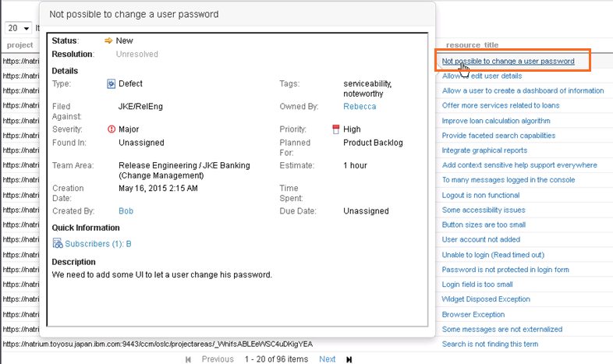Viewport: 613px width, 364px height.
Task: Open 'Browser Exception' link
Action: point(473,314)
